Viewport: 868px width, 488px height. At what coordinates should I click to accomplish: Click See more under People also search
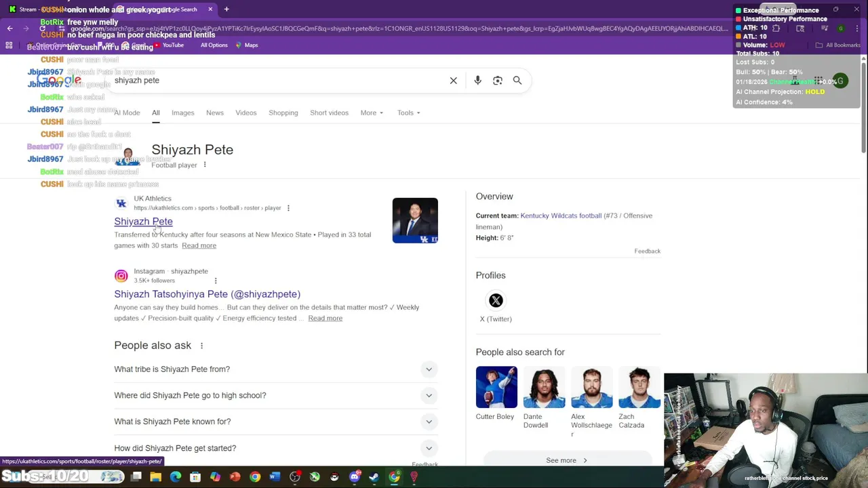pos(566,460)
